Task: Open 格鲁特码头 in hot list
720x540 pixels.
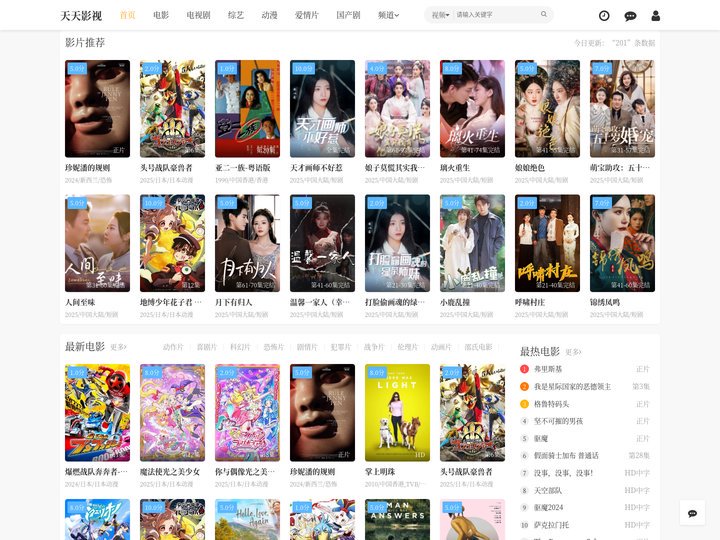Action: point(551,404)
